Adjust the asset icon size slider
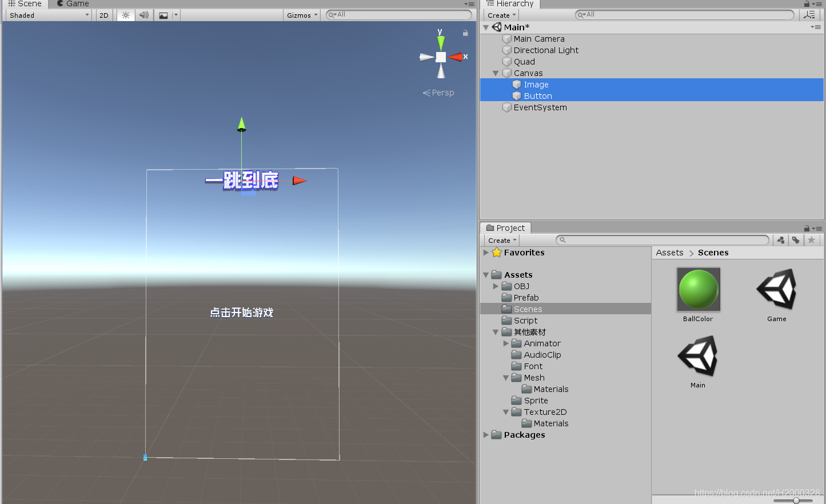The width and height of the screenshot is (826, 504). 796,500
